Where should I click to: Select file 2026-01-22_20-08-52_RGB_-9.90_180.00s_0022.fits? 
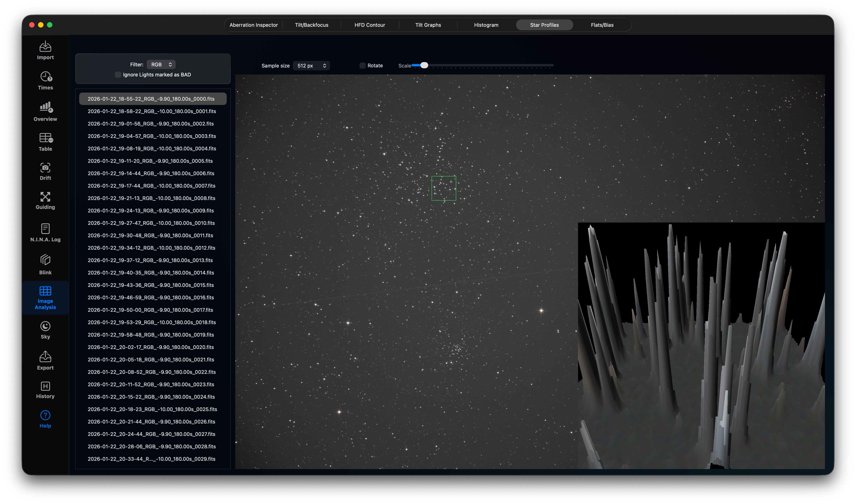click(153, 372)
